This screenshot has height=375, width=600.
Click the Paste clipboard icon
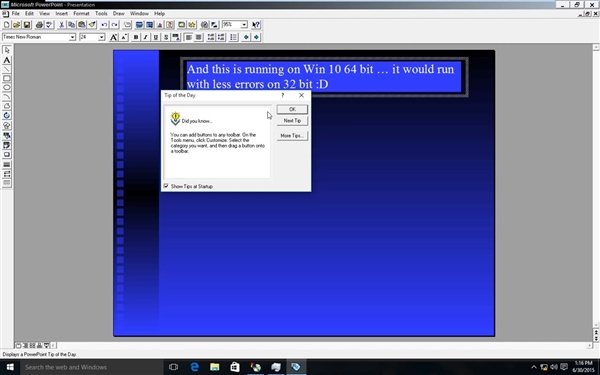coord(82,25)
